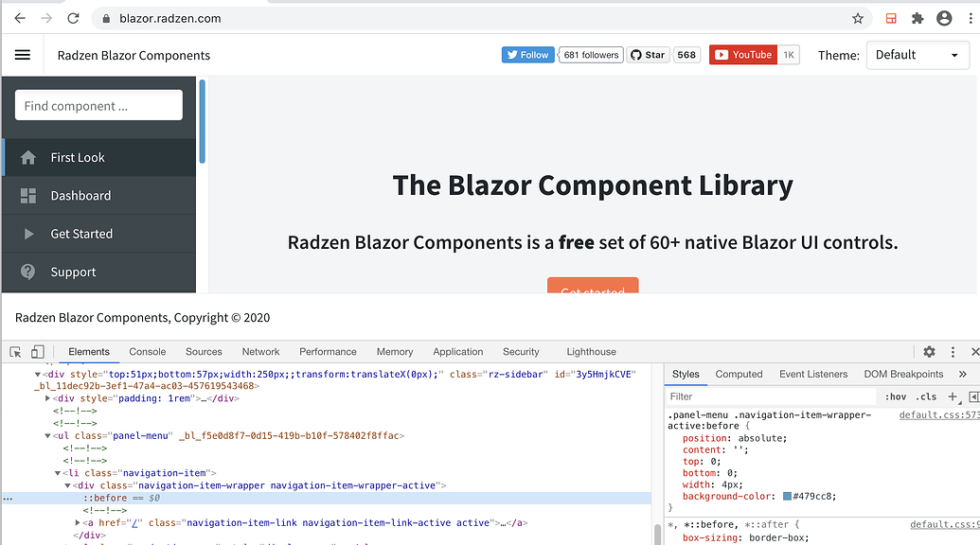This screenshot has width=980, height=545.
Task: Click the Get Started play icon
Action: tap(28, 234)
